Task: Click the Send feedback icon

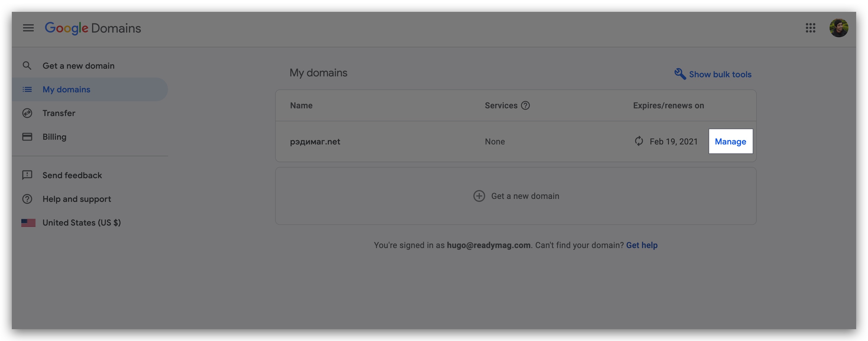Action: point(27,175)
